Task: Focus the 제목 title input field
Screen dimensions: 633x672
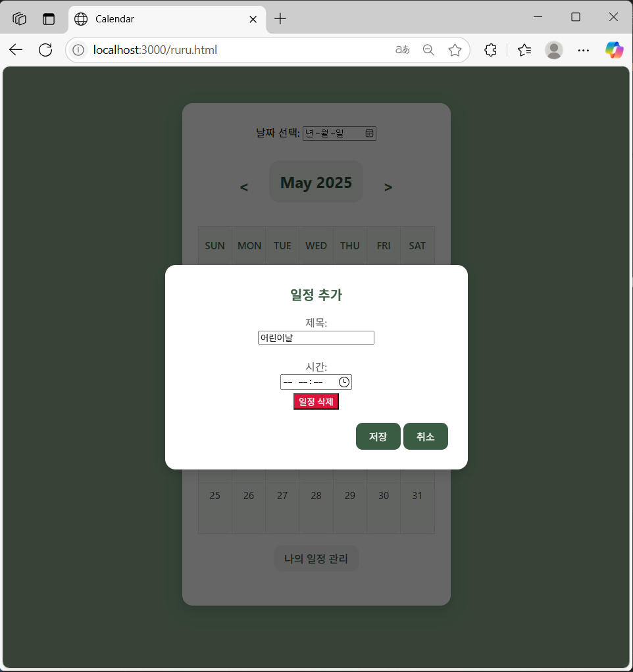Action: pyautogui.click(x=316, y=338)
